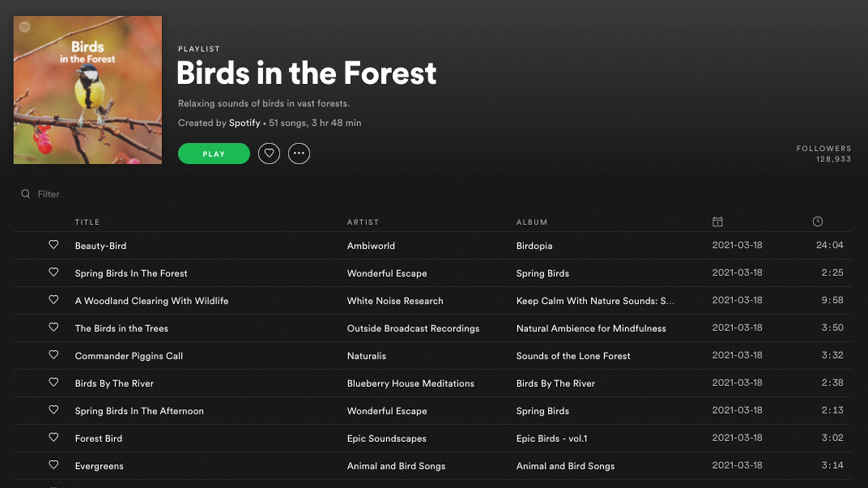Click the filter magnifying glass icon
The width and height of the screenshot is (868, 488).
coord(25,194)
